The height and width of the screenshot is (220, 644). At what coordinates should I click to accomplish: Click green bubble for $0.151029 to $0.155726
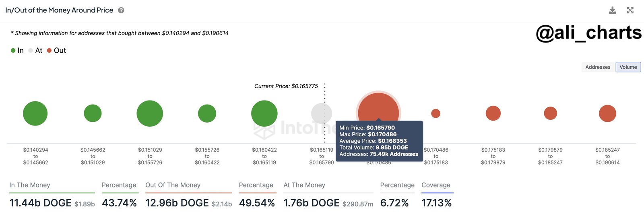150,113
